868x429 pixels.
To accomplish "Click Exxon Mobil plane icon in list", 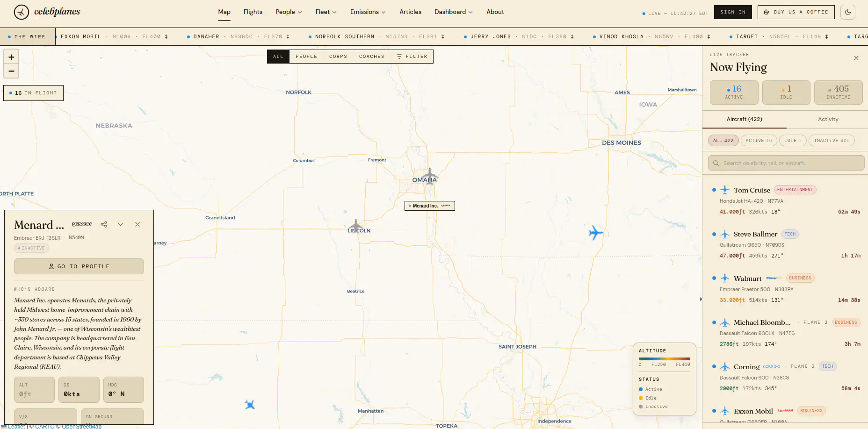I will [725, 411].
